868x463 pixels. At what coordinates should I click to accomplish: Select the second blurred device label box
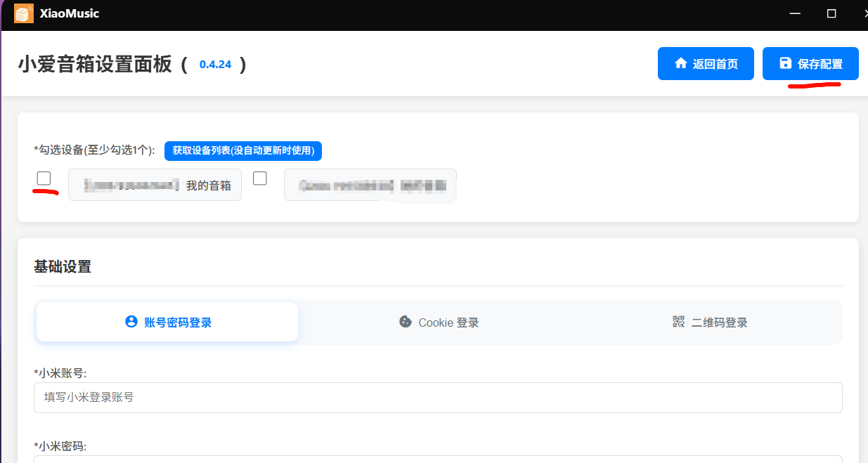pos(370,185)
